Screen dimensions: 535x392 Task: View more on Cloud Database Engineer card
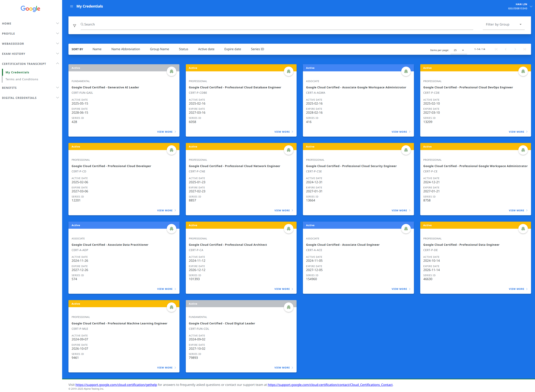[x=284, y=132]
